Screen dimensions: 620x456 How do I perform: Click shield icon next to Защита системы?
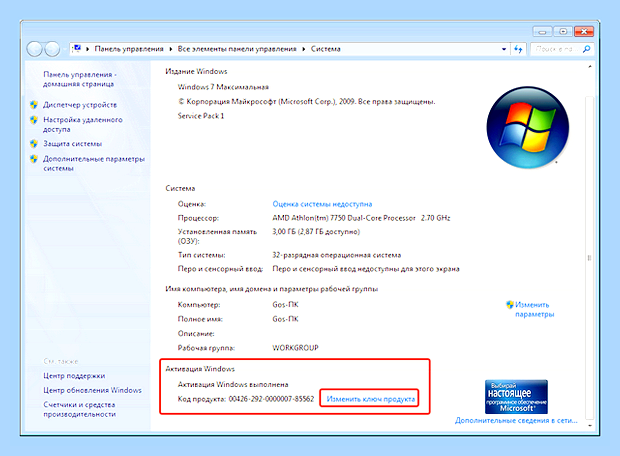(x=34, y=144)
